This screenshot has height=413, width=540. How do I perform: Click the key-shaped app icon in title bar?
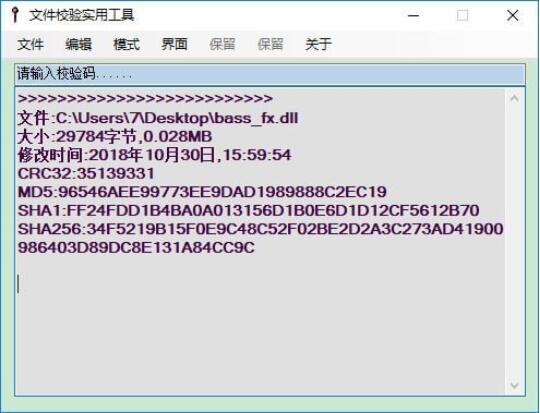pos(14,15)
